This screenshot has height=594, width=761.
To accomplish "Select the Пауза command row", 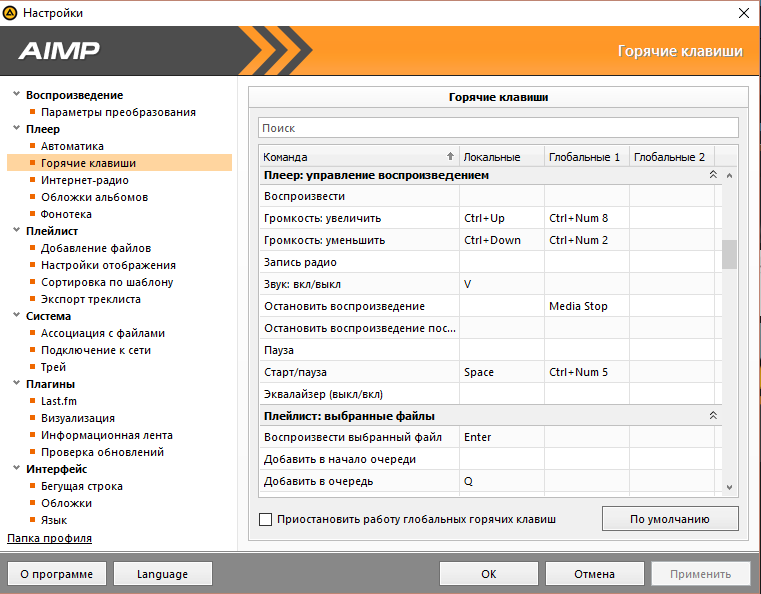I will point(490,350).
